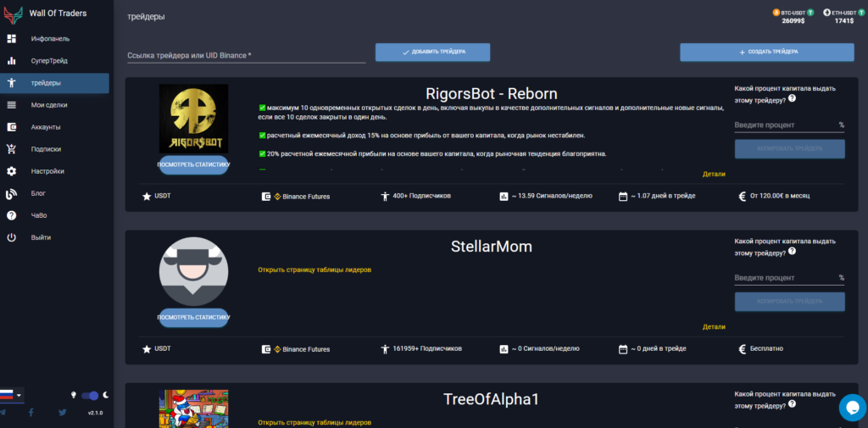Screen dimensions: 868x428
Task: Select трейдеры item in sidebar
Action: pyautogui.click(x=54, y=83)
